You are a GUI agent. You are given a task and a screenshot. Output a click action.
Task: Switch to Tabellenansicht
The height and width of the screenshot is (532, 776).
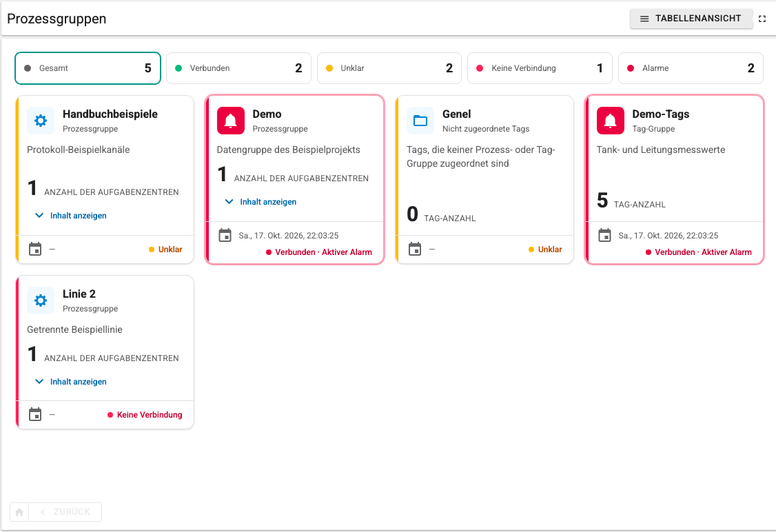(691, 19)
